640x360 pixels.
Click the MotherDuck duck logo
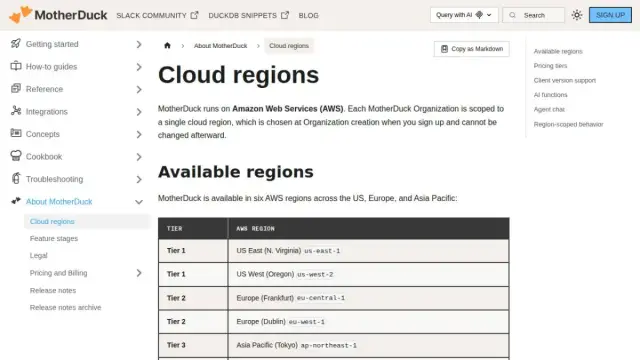click(21, 14)
